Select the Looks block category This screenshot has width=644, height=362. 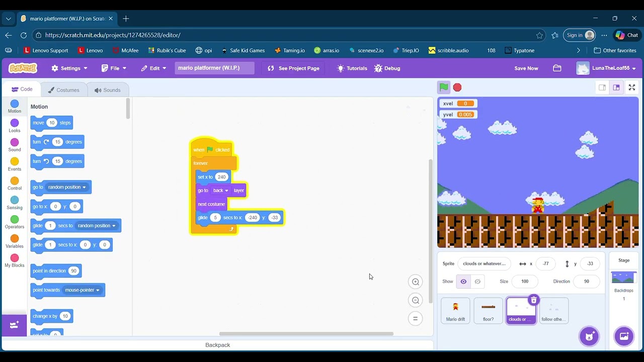15,126
